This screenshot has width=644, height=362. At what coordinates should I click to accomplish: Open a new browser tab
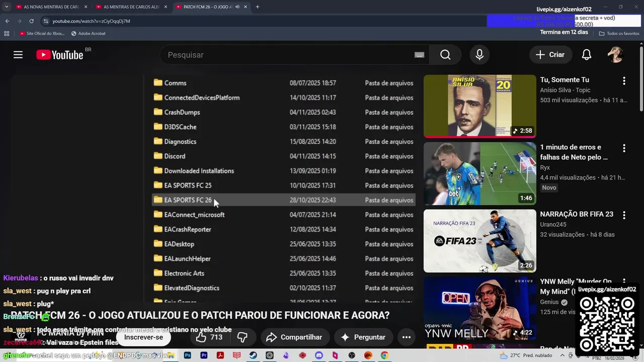[x=258, y=7]
